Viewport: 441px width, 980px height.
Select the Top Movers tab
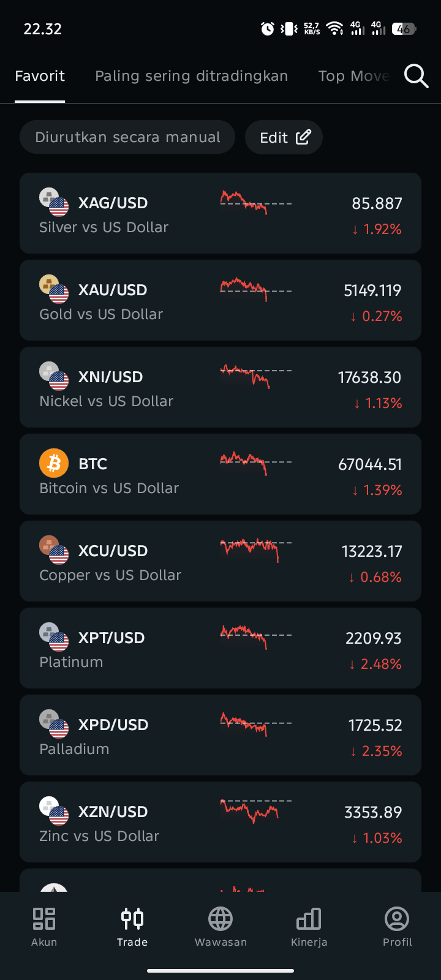coord(354,76)
